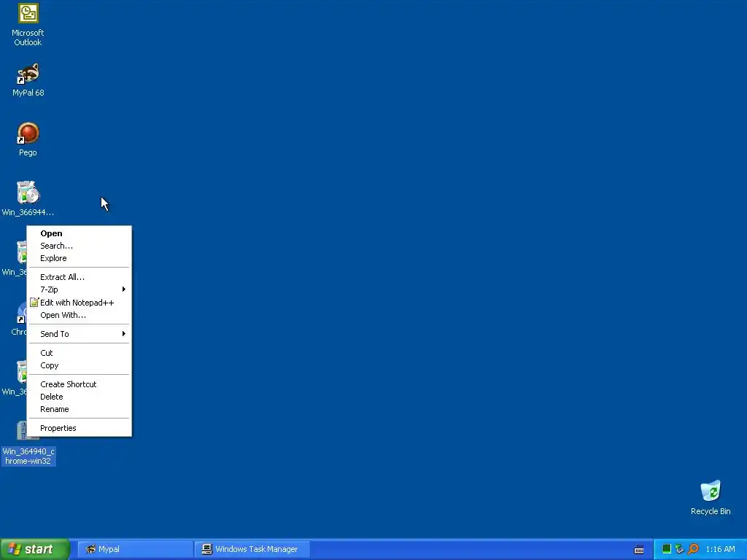747x560 pixels.
Task: Select the MyPal 68 raccoon shortcut
Action: pos(28,74)
